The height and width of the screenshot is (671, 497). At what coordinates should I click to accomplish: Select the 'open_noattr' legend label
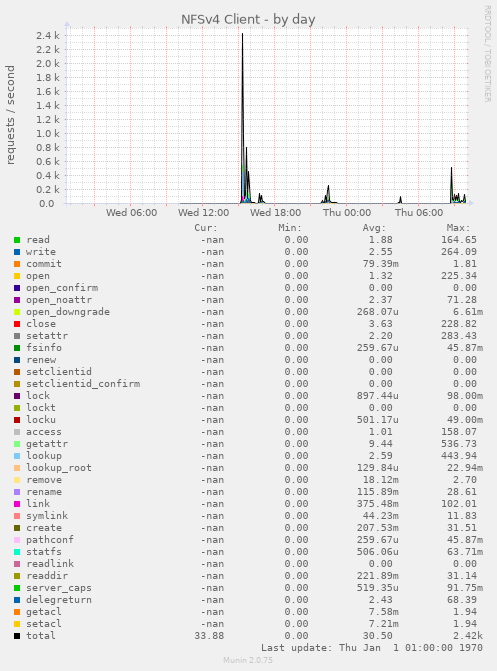(59, 300)
